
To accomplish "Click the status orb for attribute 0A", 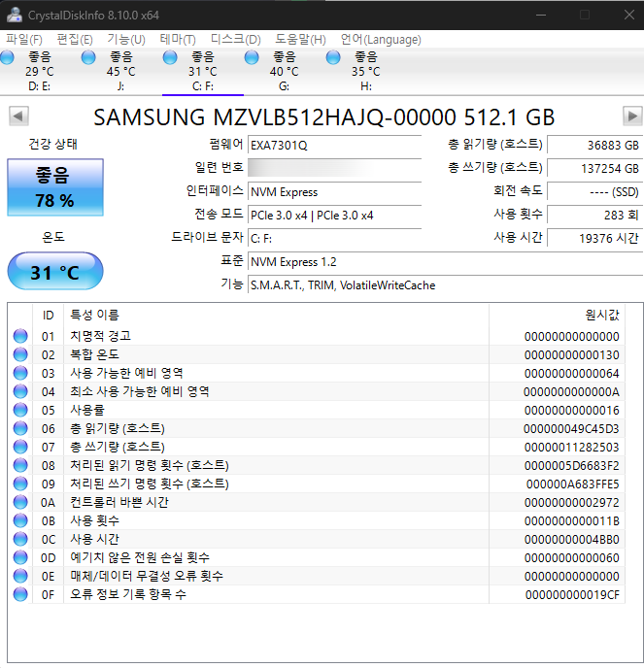I will [x=20, y=502].
